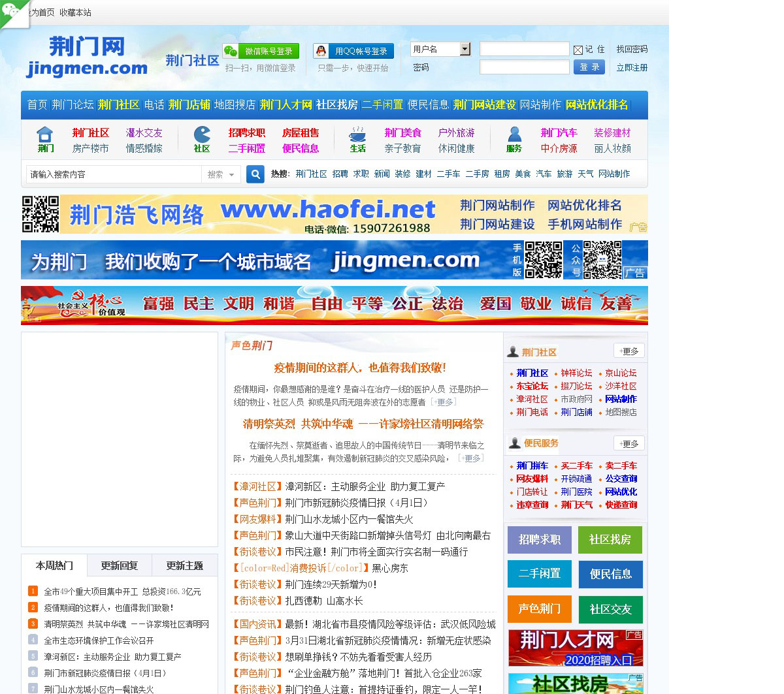This screenshot has height=694, width=784.
Task: Expand 更多 in 荆门社区 panel
Action: (629, 351)
